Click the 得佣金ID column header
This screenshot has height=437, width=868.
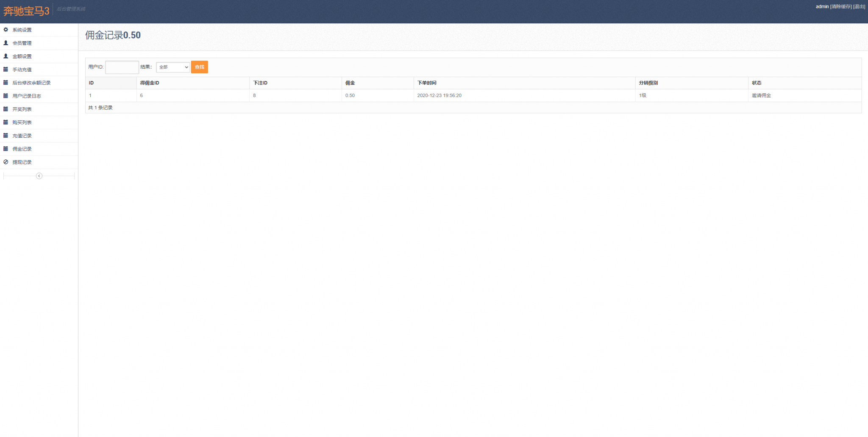click(150, 83)
